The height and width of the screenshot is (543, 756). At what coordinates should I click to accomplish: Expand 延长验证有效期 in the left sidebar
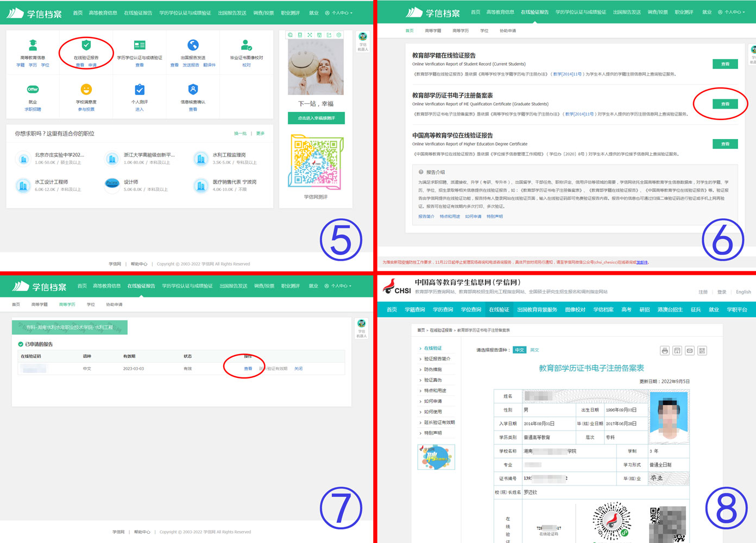pyautogui.click(x=439, y=422)
